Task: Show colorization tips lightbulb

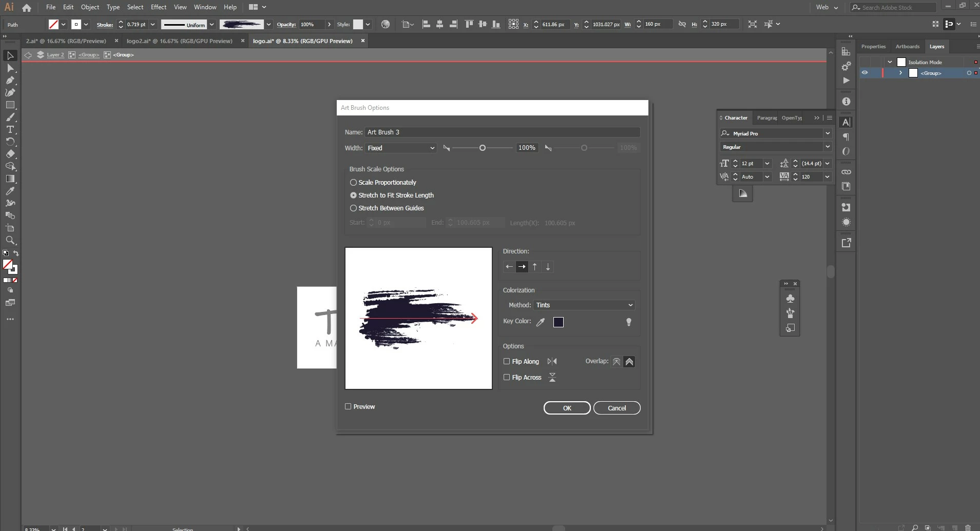Action: [x=628, y=322]
